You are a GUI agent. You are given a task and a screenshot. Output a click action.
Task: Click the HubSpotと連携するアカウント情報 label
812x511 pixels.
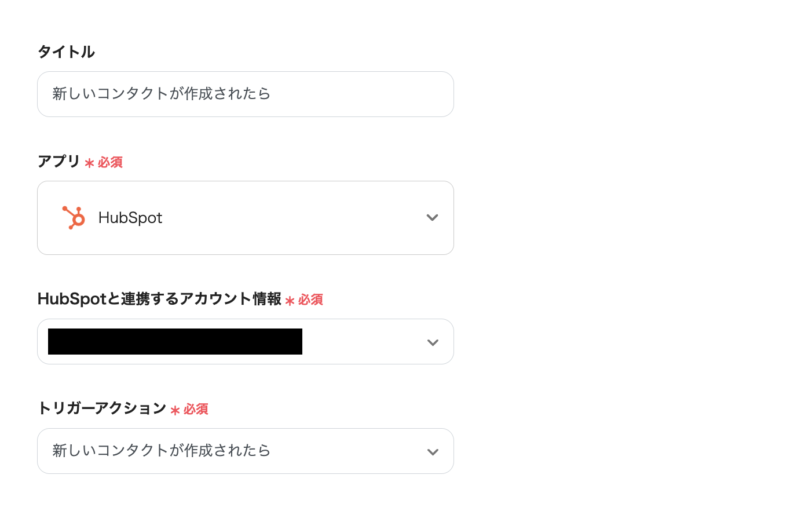(159, 299)
